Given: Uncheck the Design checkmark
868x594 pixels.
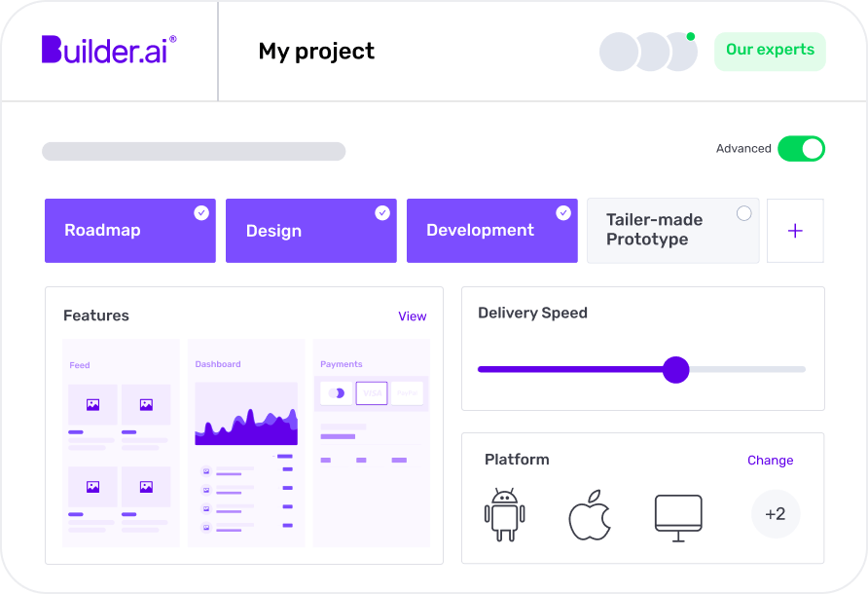Looking at the screenshot, I should [x=382, y=213].
